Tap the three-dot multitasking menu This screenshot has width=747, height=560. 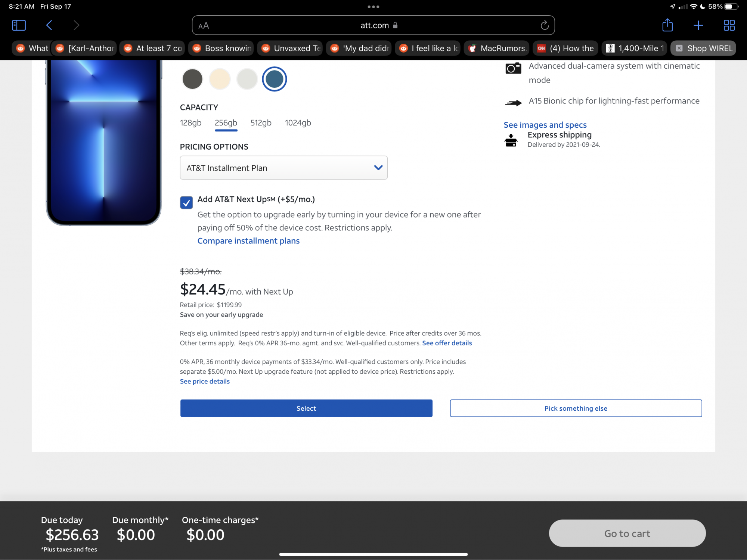tap(373, 7)
